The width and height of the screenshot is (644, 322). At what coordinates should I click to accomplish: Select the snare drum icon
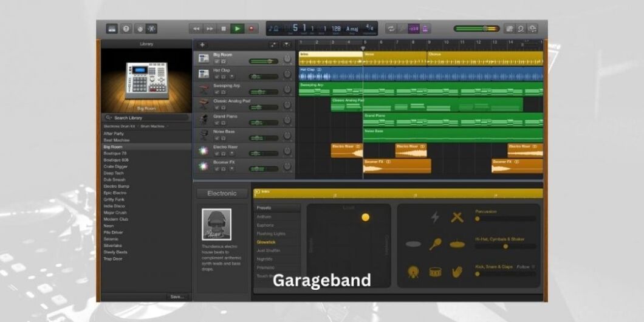point(435,272)
